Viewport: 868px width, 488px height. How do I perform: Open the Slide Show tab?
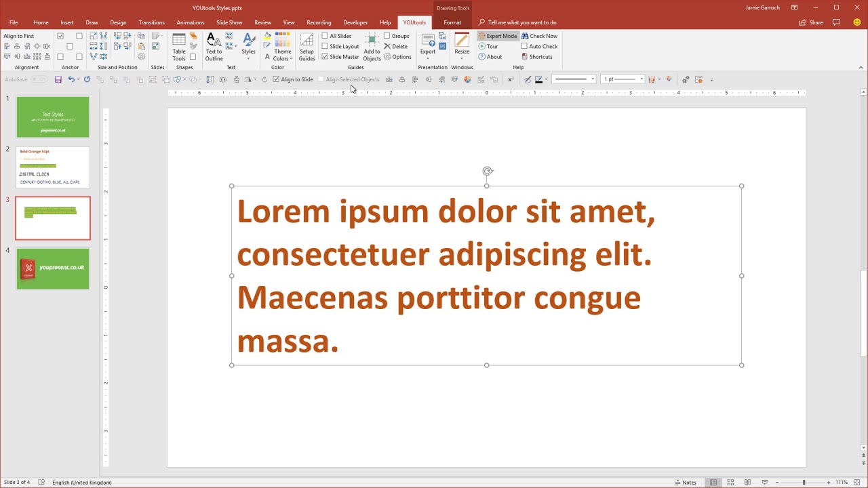pyautogui.click(x=229, y=22)
